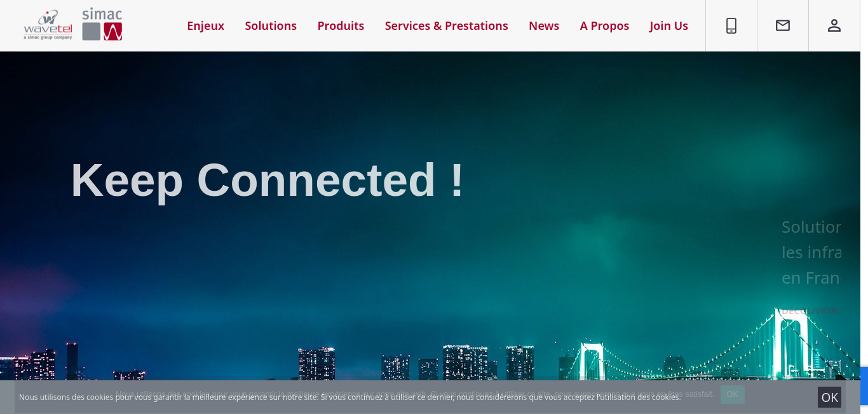Screen dimensions: 868x414
Task: Accept cookies with the dark OK button
Action: click(x=829, y=397)
